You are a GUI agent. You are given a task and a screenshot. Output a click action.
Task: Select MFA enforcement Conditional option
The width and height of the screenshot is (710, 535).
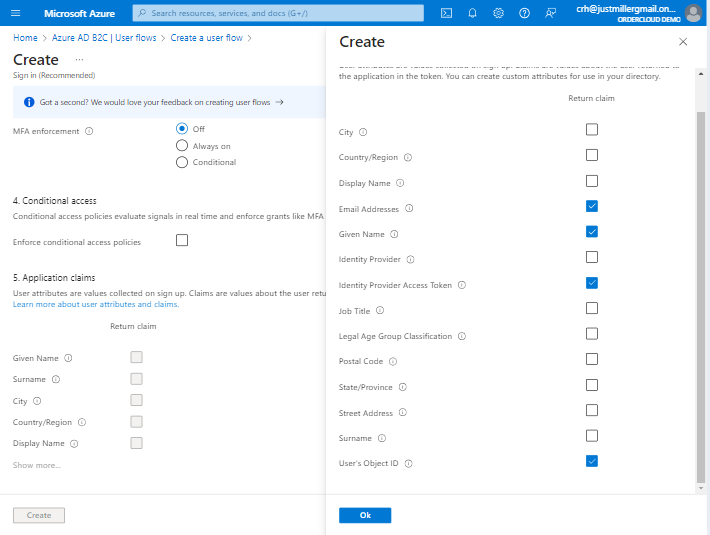click(182, 162)
